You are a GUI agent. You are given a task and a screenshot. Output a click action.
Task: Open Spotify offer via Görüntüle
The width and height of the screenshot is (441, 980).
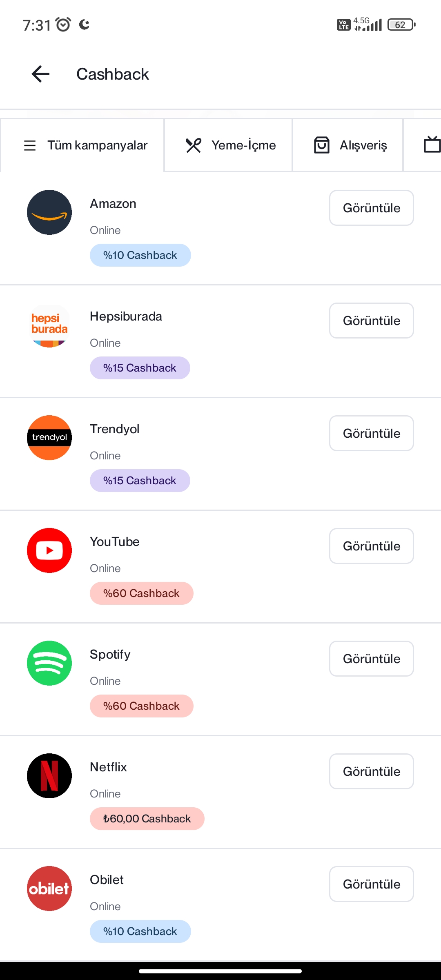[x=371, y=659]
